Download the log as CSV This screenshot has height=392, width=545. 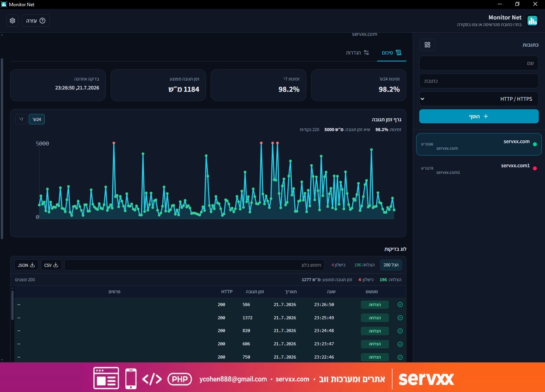[51, 265]
